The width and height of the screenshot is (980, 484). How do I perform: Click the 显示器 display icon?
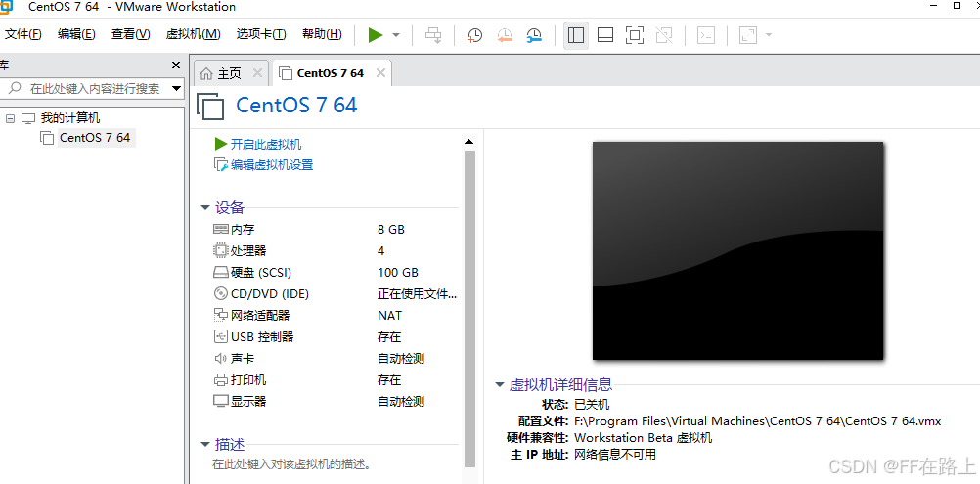pyautogui.click(x=221, y=402)
